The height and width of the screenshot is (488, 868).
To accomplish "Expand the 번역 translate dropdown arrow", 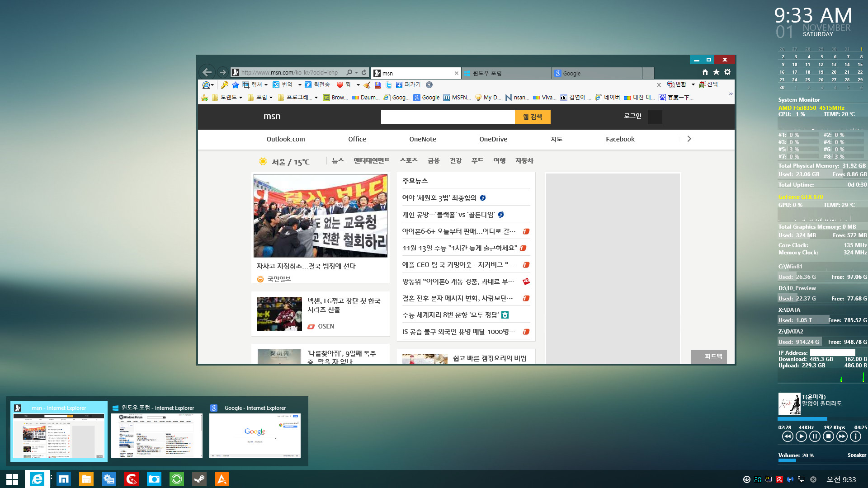I will click(x=300, y=85).
